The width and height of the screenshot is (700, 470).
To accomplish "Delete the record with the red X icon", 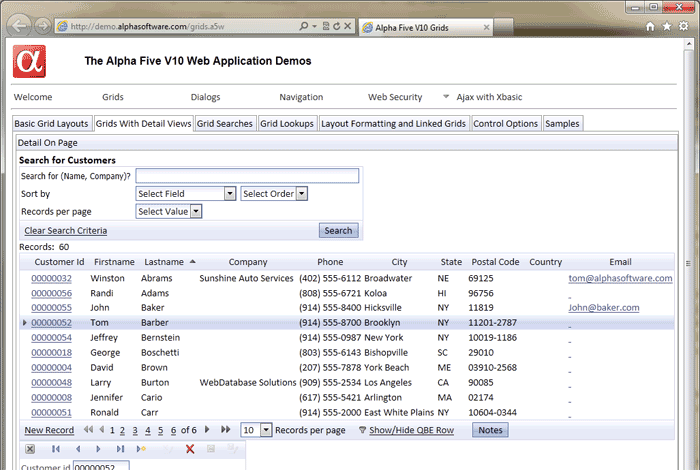I will pyautogui.click(x=190, y=449).
